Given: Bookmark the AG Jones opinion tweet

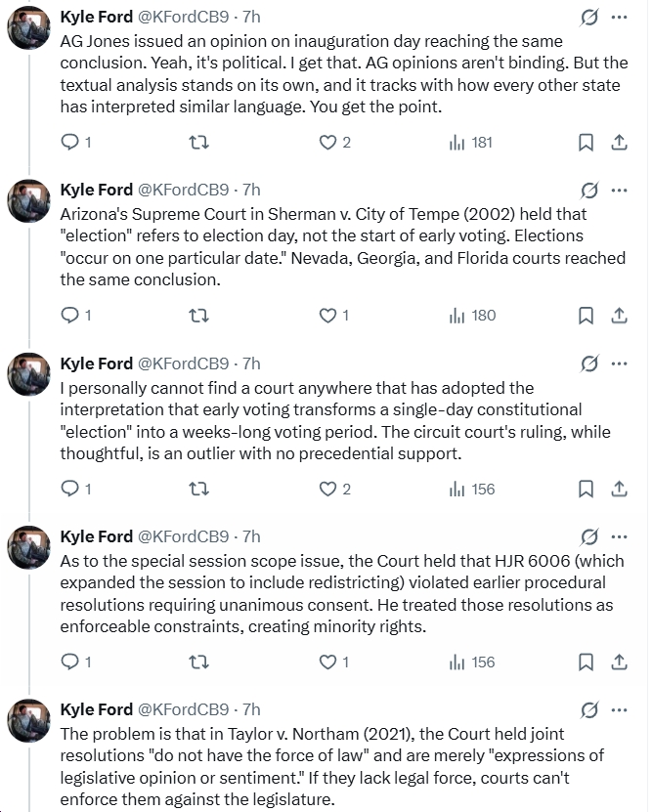Looking at the screenshot, I should coord(586,143).
